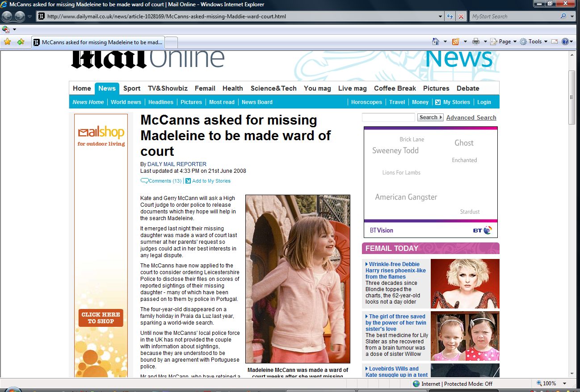Click the Madeleine McCann article photo

pos(298,279)
